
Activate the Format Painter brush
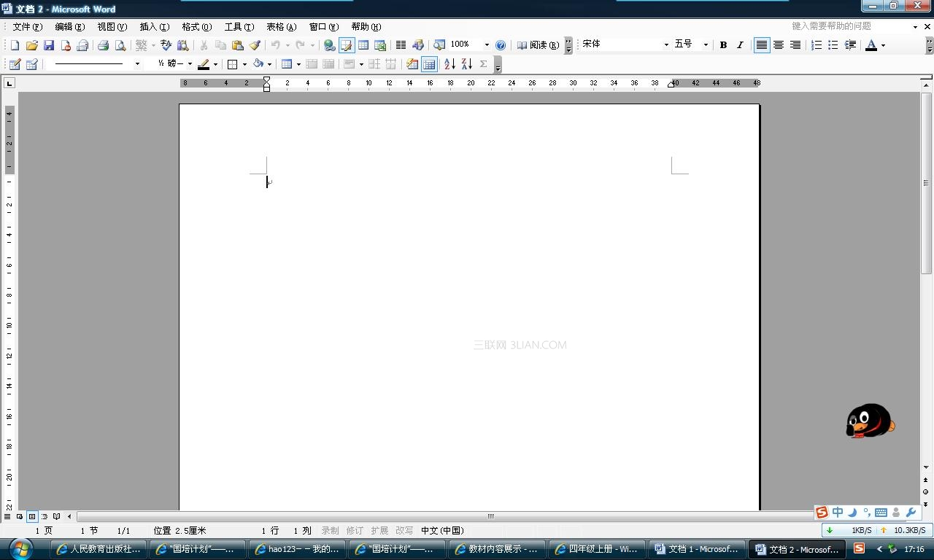(255, 45)
